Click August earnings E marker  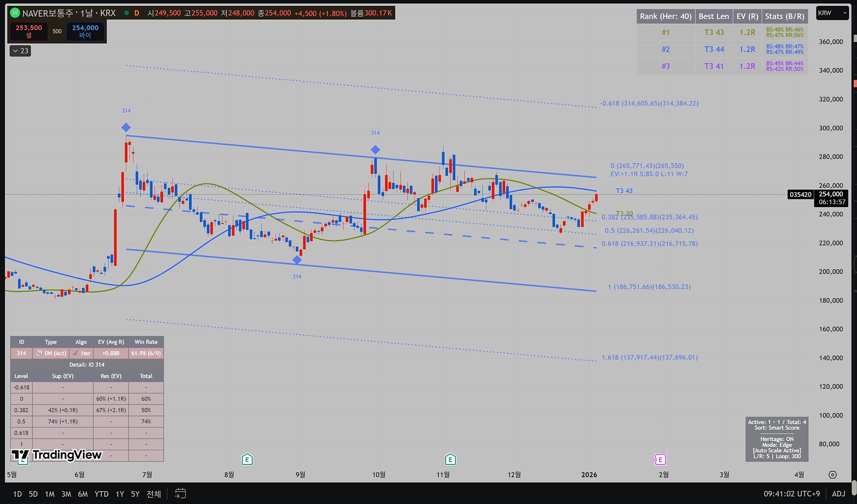tap(247, 459)
